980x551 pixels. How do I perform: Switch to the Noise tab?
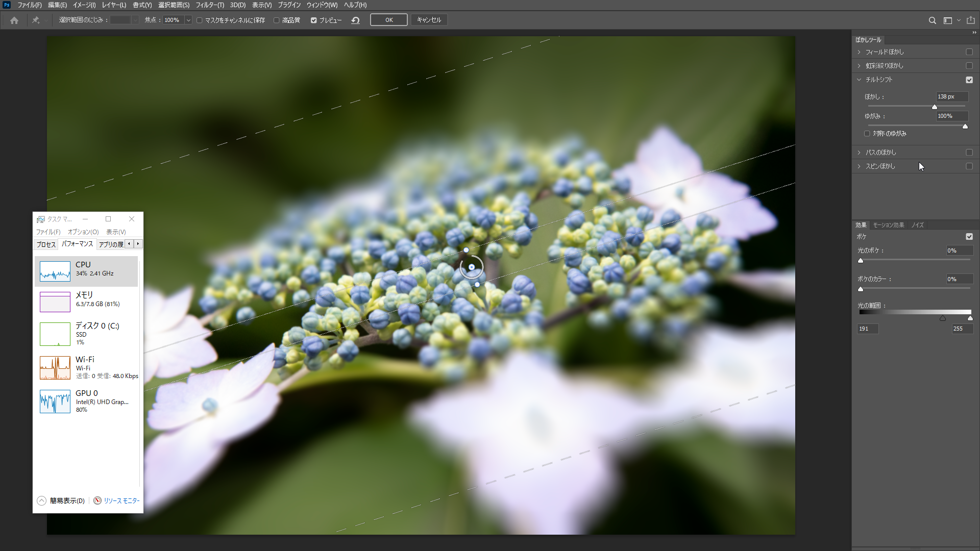coord(917,225)
